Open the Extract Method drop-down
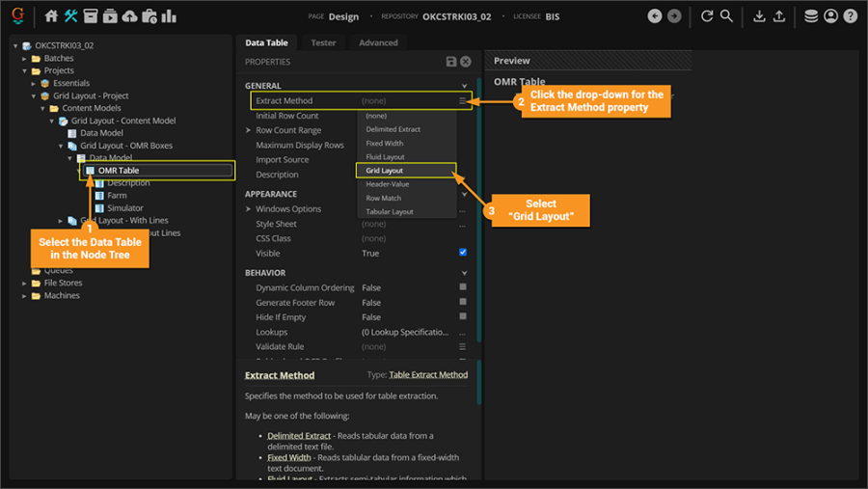Image resolution: width=868 pixels, height=489 pixels. coord(463,100)
